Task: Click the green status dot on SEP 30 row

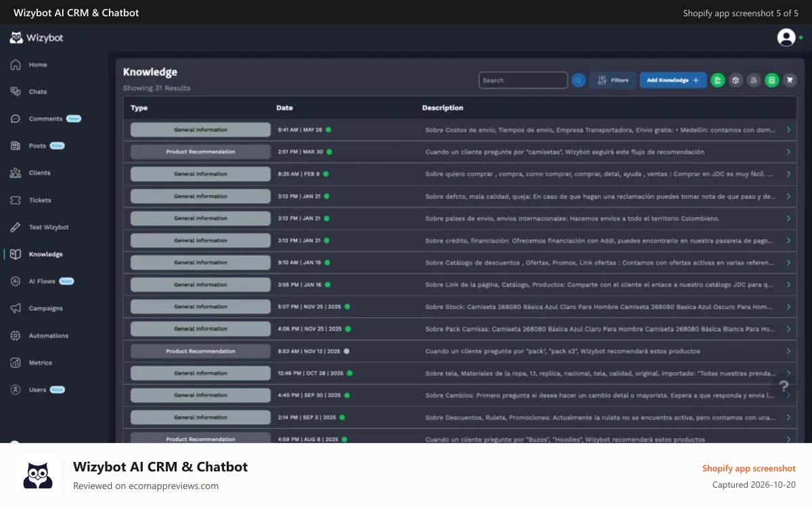Action: [x=346, y=396]
